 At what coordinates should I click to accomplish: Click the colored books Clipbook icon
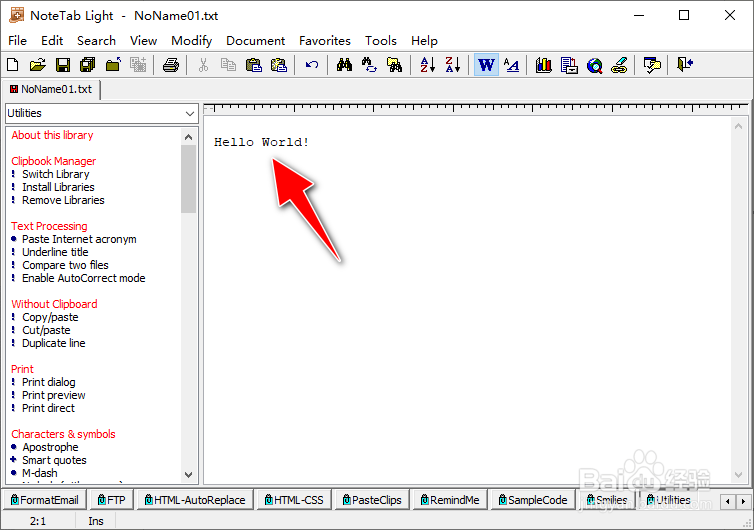tap(544, 64)
